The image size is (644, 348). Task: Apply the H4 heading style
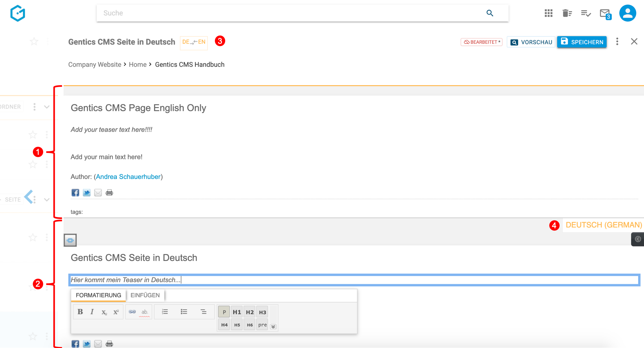224,325
